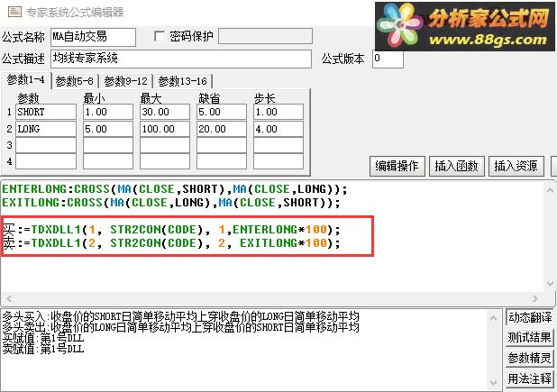Click the 最大 value 30.00 for SHORT
The image size is (557, 392).
click(165, 112)
